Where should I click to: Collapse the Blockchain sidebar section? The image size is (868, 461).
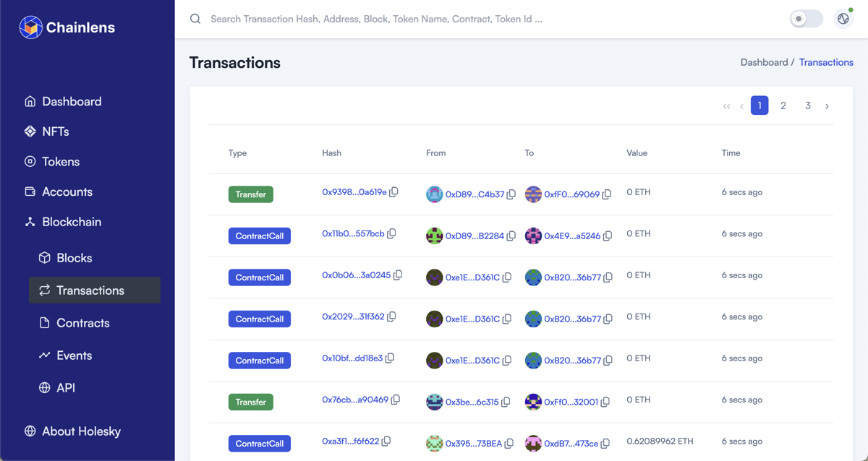(71, 222)
